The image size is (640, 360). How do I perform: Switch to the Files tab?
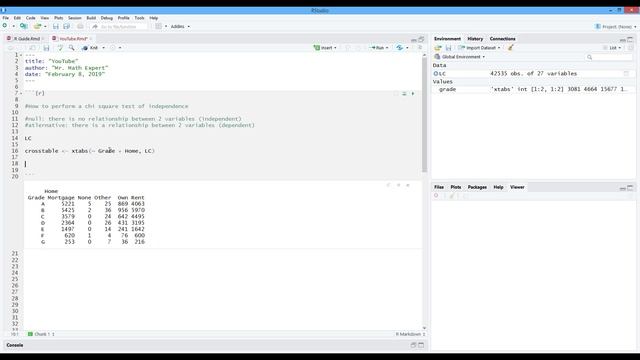[x=439, y=187]
